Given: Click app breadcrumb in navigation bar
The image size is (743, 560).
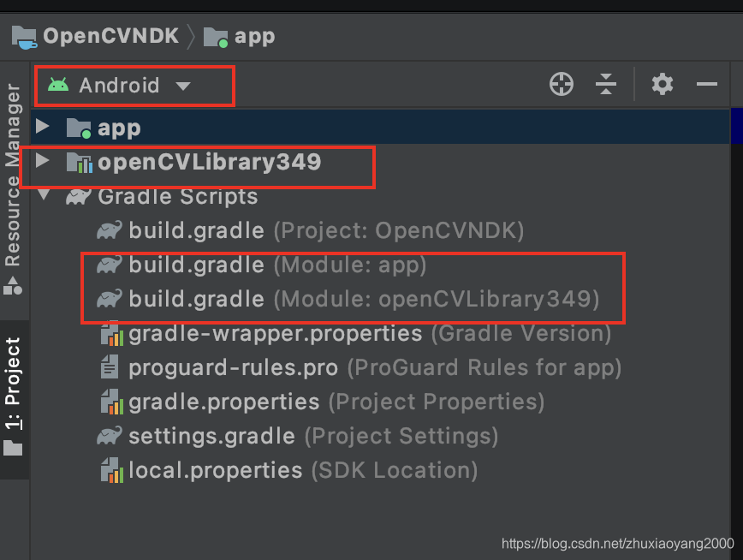Looking at the screenshot, I should [254, 37].
